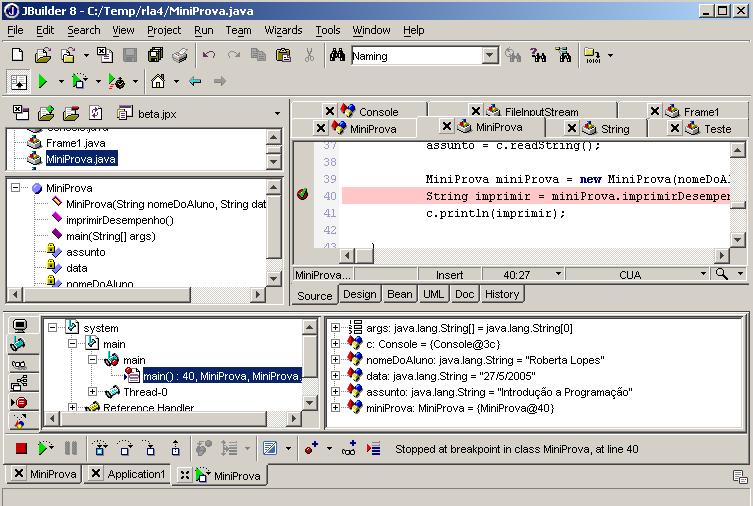Screen dimensions: 753x506
Task: Click the Refresh project icon
Action: (x=96, y=113)
